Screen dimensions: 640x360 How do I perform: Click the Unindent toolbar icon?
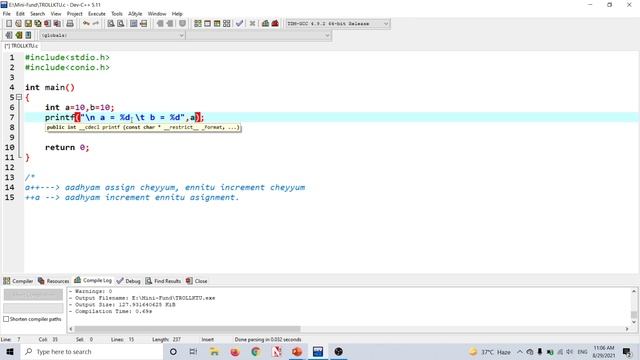point(170,24)
